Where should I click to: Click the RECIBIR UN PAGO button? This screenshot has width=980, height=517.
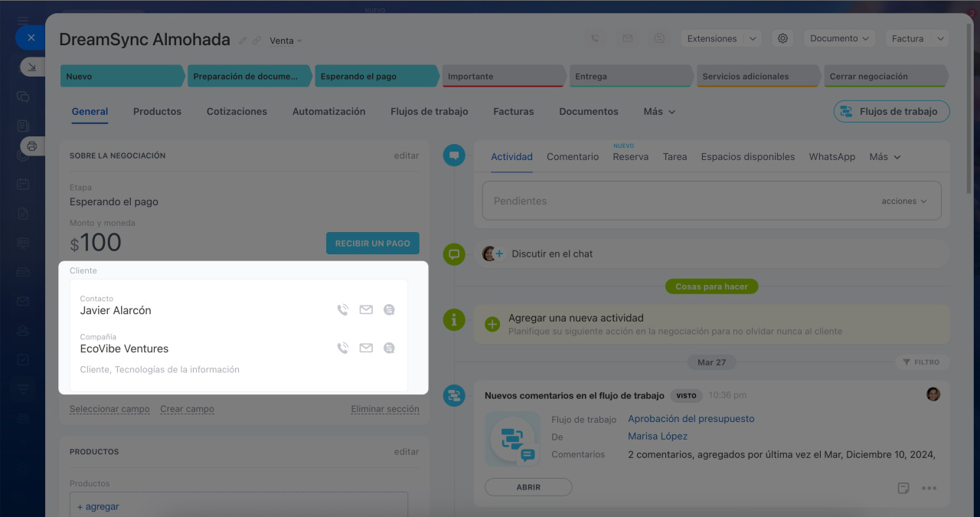[x=372, y=243]
